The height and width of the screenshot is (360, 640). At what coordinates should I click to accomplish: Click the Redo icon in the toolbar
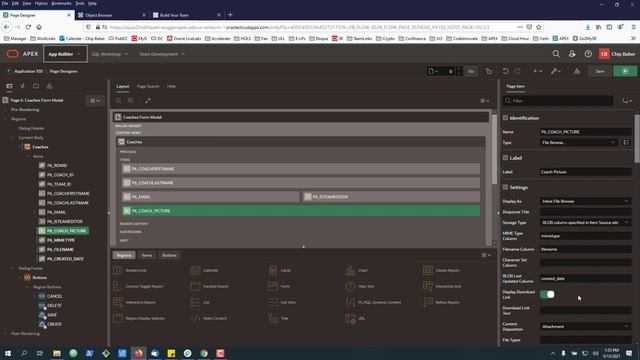tap(518, 71)
